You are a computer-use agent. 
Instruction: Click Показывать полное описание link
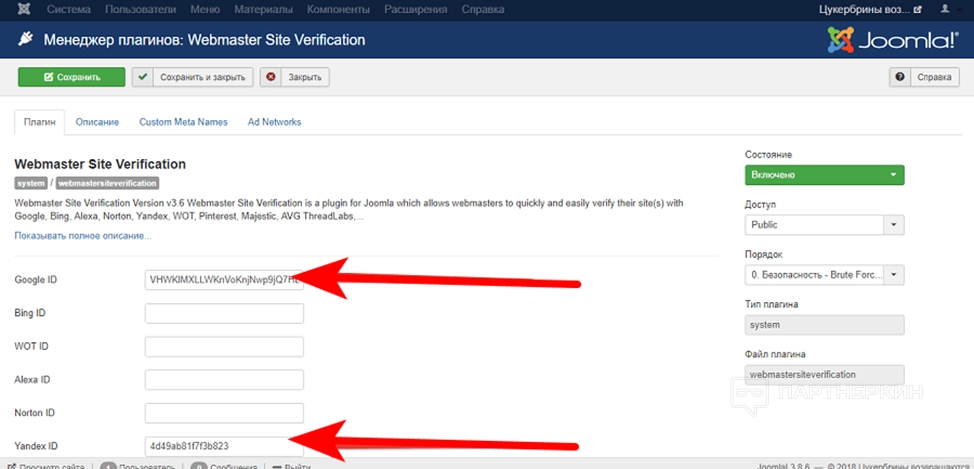coord(83,236)
